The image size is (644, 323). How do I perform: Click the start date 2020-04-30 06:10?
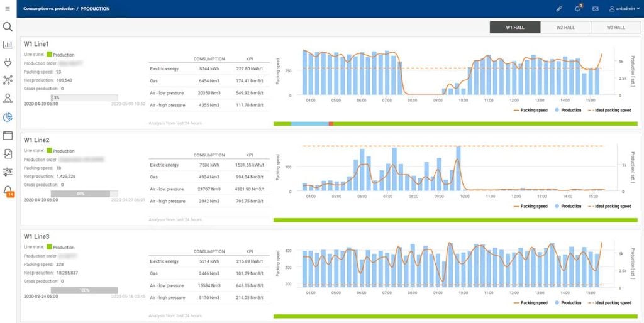coord(41,104)
